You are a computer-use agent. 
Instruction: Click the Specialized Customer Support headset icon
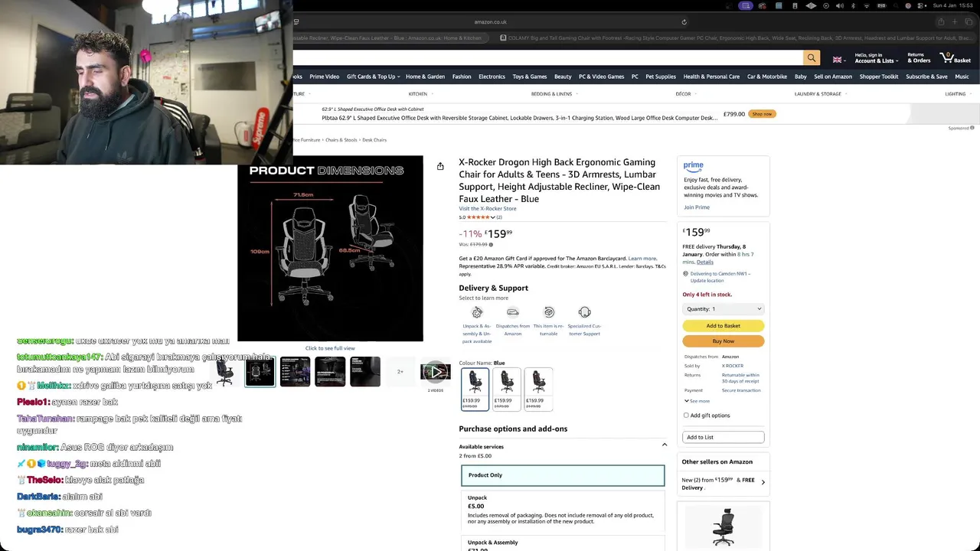coord(585,312)
